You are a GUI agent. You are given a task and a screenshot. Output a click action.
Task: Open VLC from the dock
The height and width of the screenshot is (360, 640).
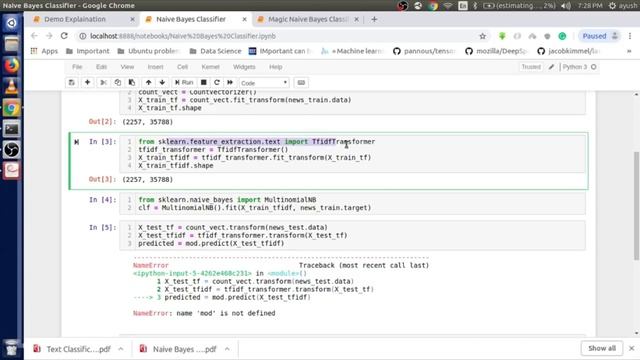click(11, 87)
